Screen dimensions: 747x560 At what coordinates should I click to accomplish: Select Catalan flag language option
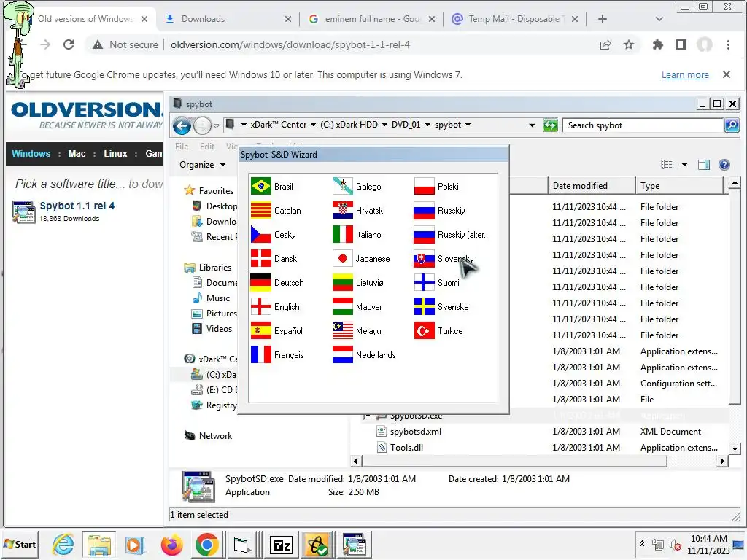260,210
